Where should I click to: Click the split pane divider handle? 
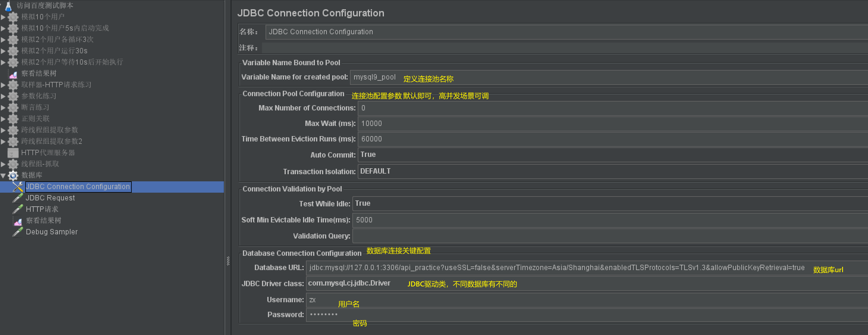tap(228, 261)
